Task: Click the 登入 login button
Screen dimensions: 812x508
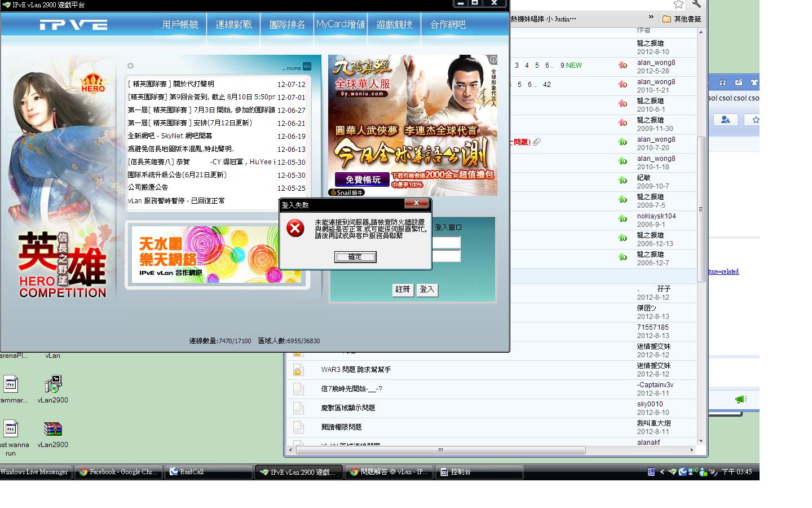Action: coord(427,290)
